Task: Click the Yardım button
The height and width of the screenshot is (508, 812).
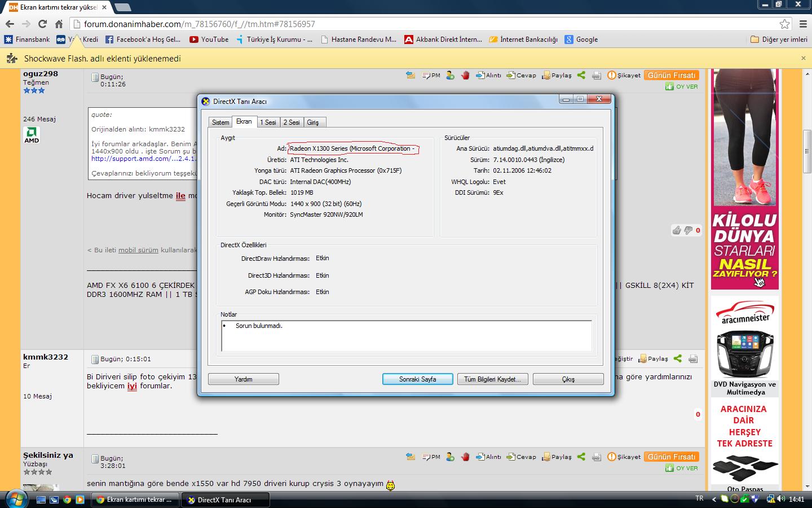Action: pyautogui.click(x=244, y=379)
